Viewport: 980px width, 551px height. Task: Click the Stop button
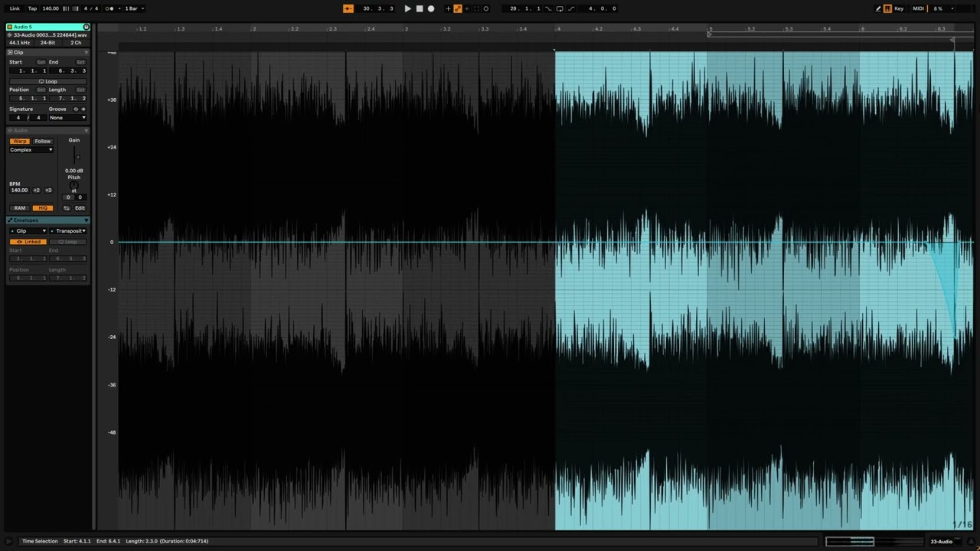(x=419, y=8)
